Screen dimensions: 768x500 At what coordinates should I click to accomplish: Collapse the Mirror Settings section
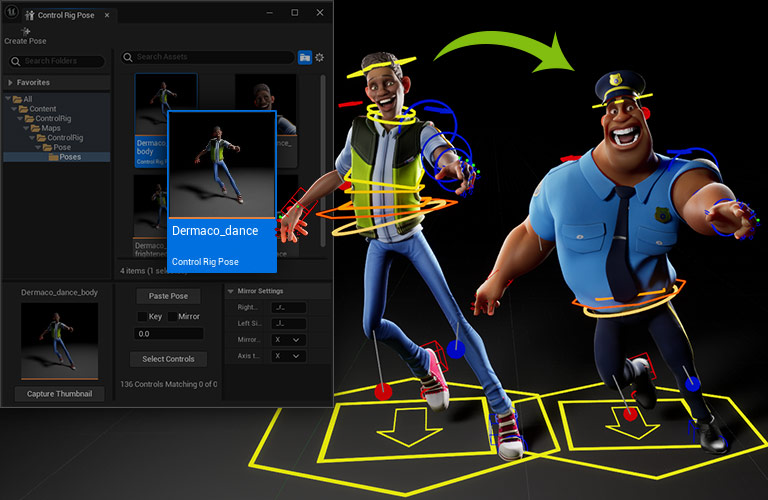coord(231,292)
